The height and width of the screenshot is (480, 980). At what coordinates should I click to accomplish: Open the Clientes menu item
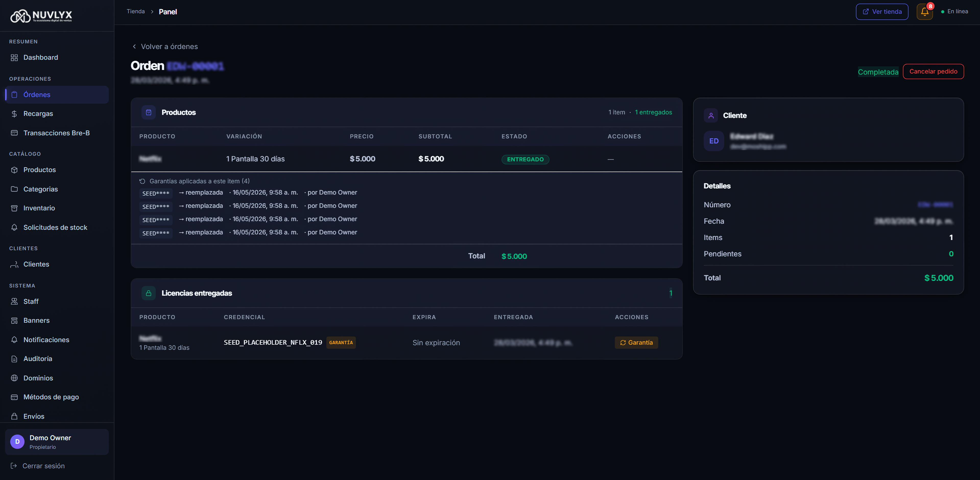(57, 264)
